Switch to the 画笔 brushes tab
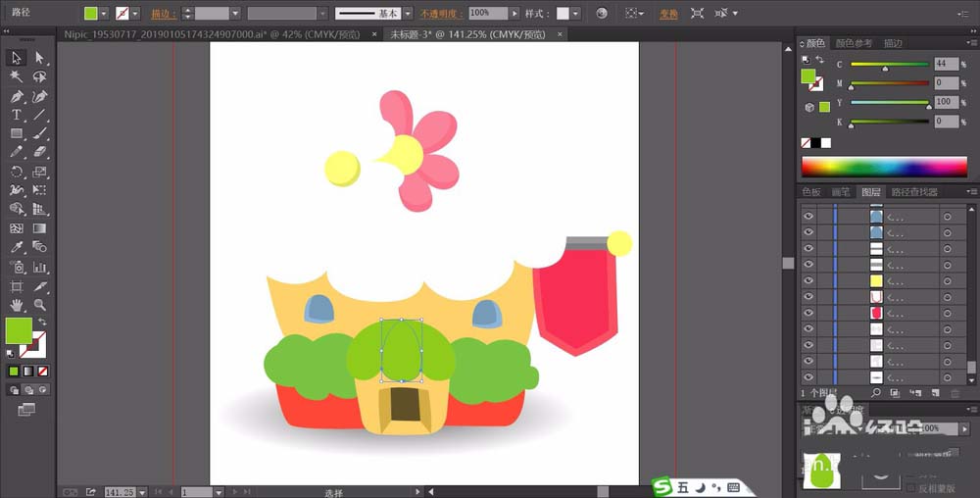 click(841, 192)
